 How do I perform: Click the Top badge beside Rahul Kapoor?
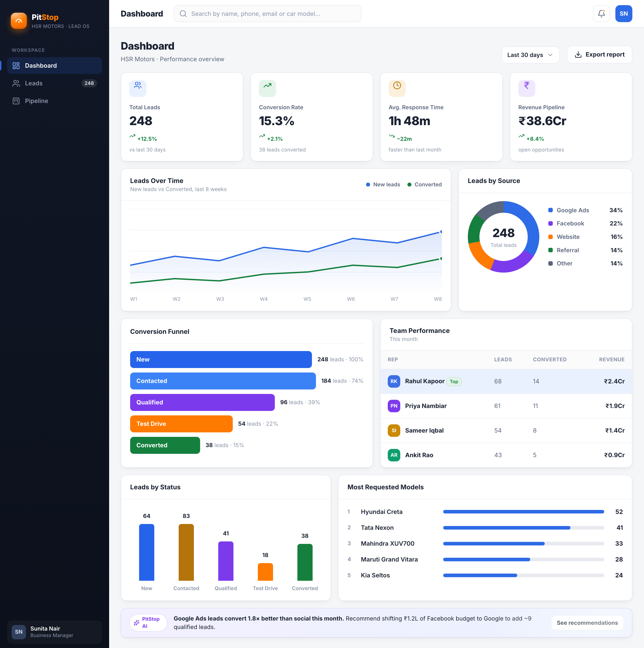coord(454,382)
